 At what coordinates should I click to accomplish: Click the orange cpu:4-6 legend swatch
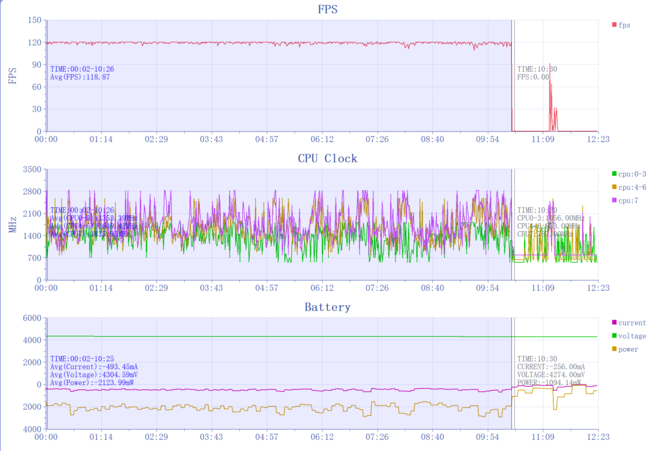(612, 187)
